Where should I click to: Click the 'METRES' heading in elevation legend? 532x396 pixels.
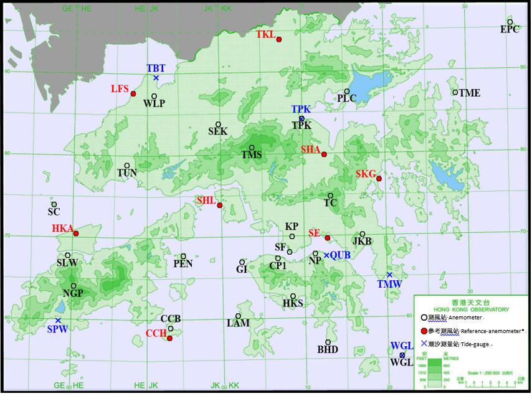point(451,359)
